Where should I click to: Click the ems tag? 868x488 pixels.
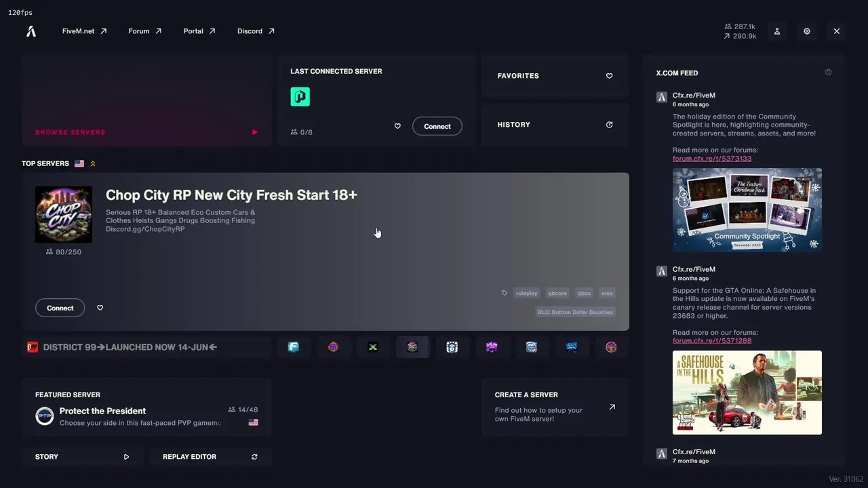[x=607, y=293]
